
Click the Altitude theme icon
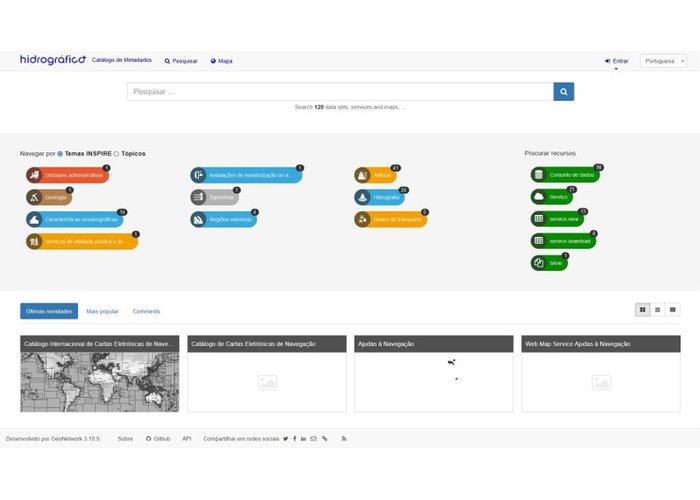363,175
